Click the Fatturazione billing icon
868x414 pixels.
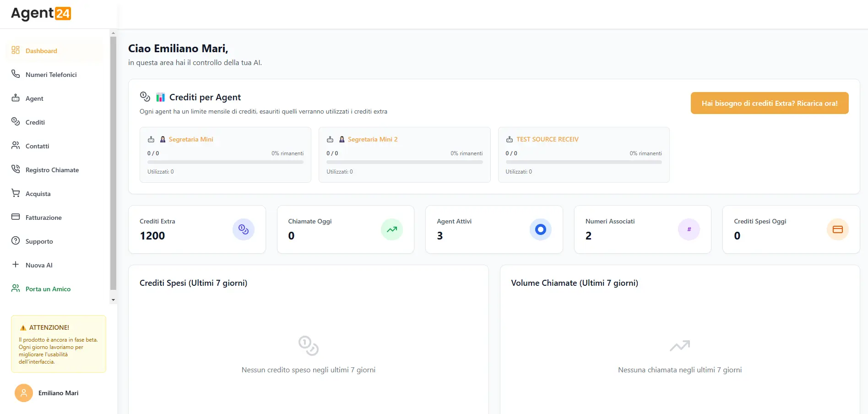point(16,217)
